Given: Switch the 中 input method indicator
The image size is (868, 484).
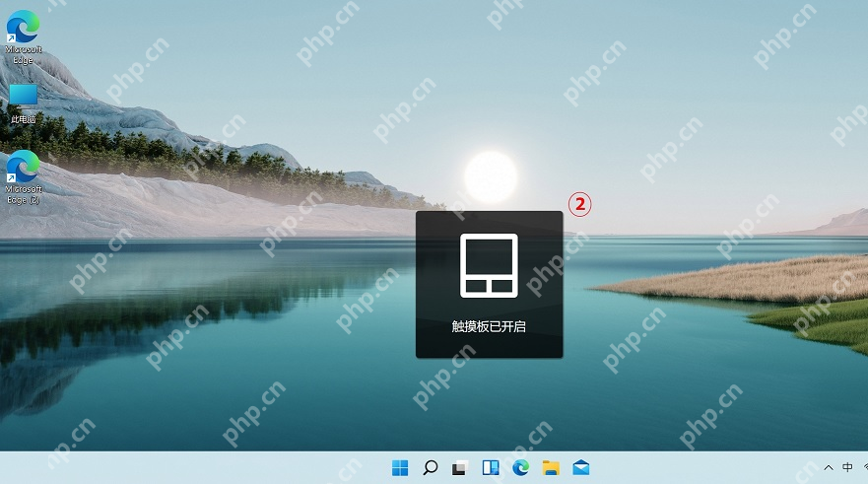Looking at the screenshot, I should pos(847,467).
